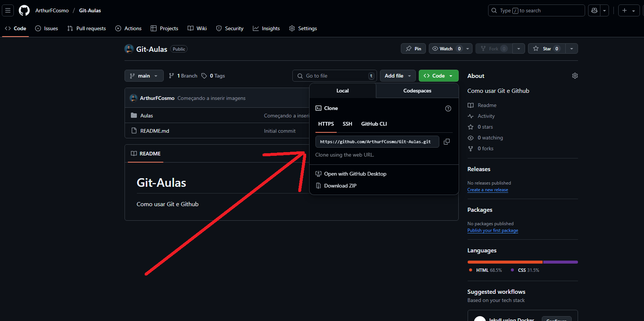Click the clone URL text field
The height and width of the screenshot is (321, 644).
tap(377, 142)
